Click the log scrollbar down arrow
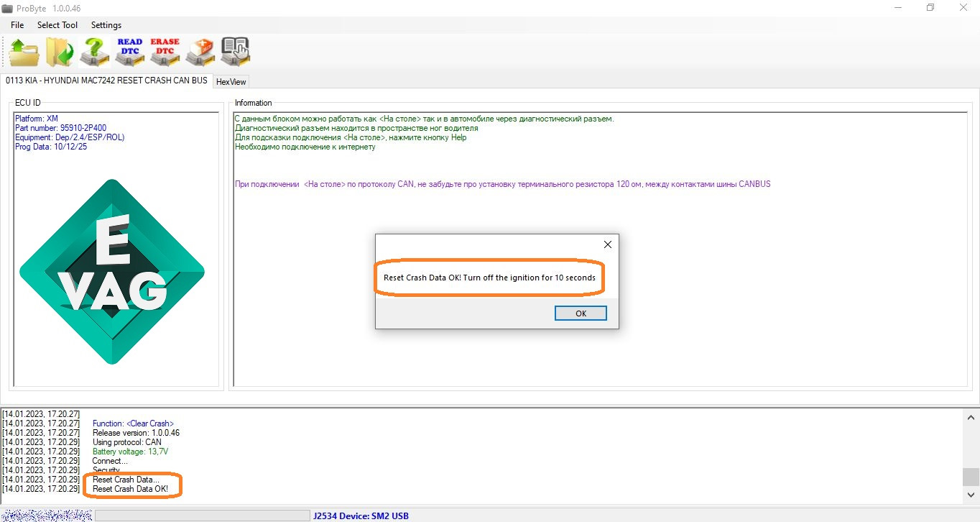 (971, 495)
